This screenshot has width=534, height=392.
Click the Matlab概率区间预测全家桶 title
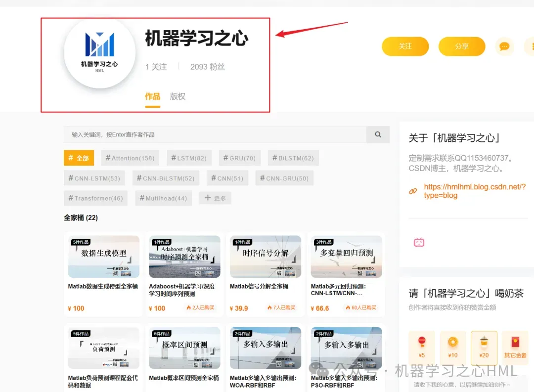click(x=184, y=378)
